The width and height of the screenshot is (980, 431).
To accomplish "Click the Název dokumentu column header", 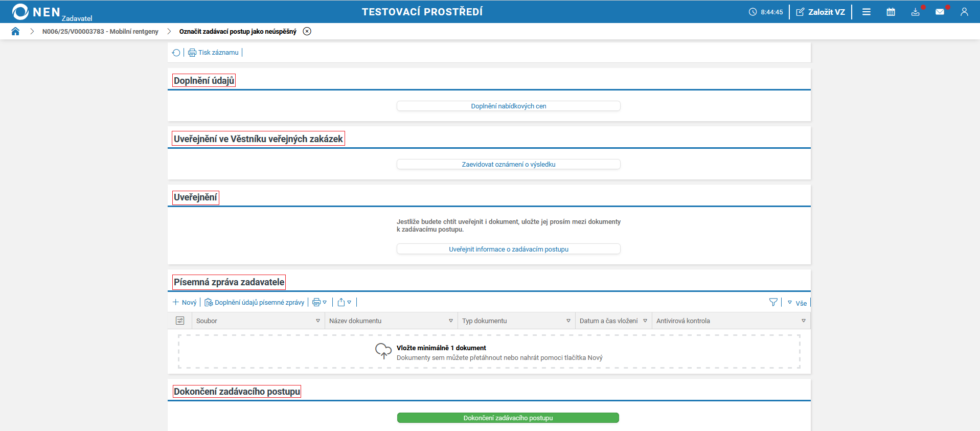I will pos(391,321).
